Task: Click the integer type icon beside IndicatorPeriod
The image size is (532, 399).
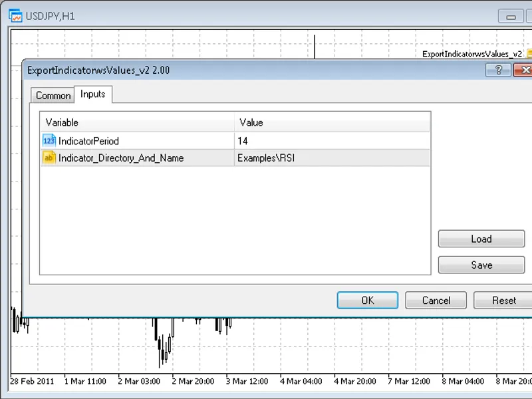Action: pyautogui.click(x=49, y=140)
